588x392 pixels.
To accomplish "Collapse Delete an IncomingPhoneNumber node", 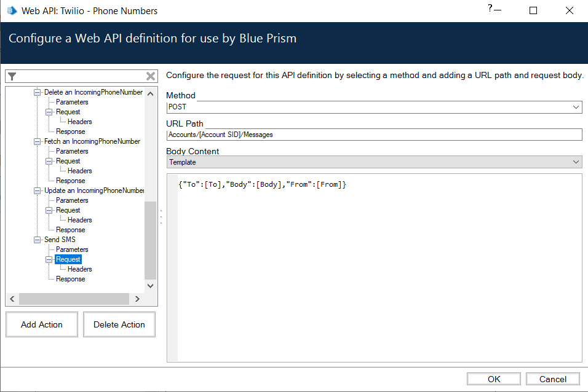I will coord(37,92).
